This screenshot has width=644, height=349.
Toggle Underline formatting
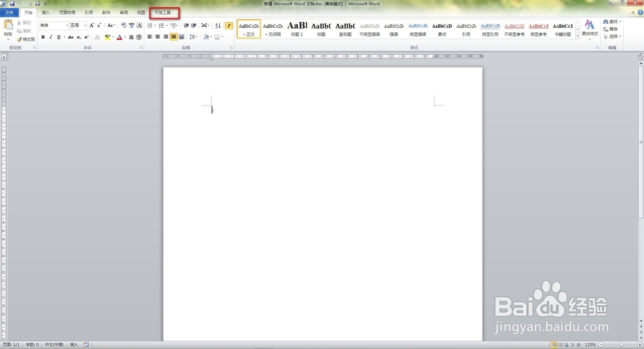(59, 37)
